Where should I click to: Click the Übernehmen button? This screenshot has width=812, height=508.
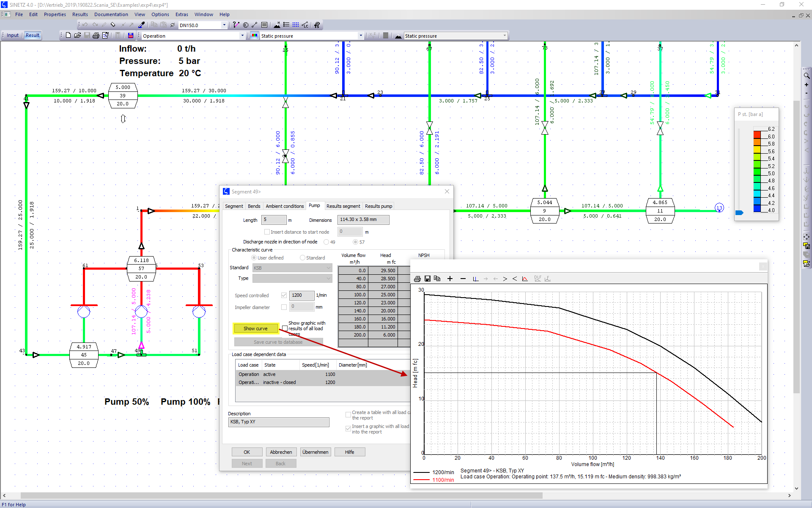(315, 452)
